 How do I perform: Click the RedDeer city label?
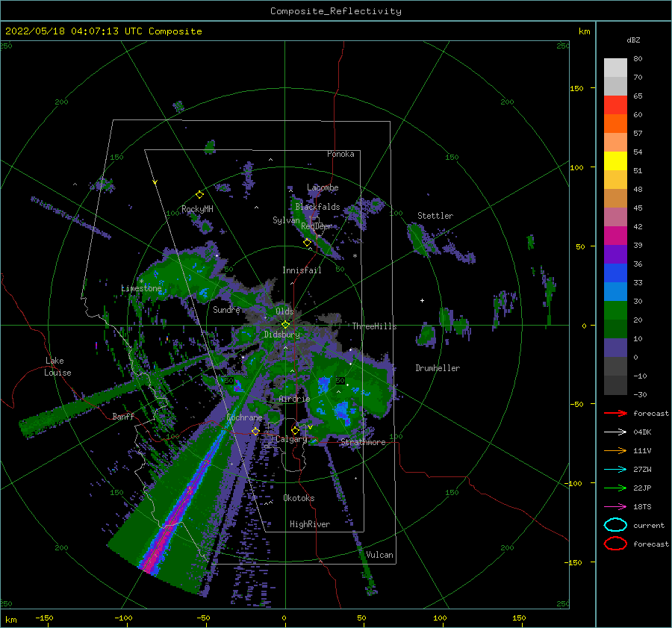317,226
